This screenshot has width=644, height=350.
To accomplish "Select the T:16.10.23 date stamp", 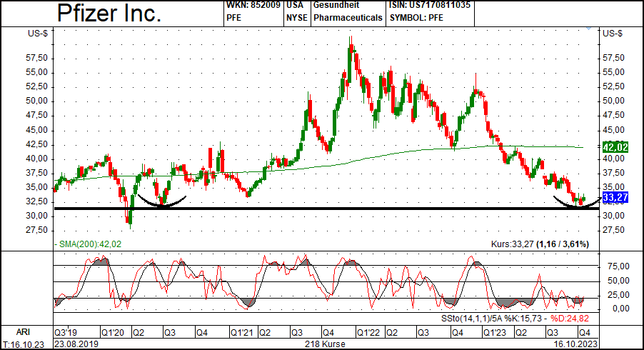I will click(x=24, y=344).
